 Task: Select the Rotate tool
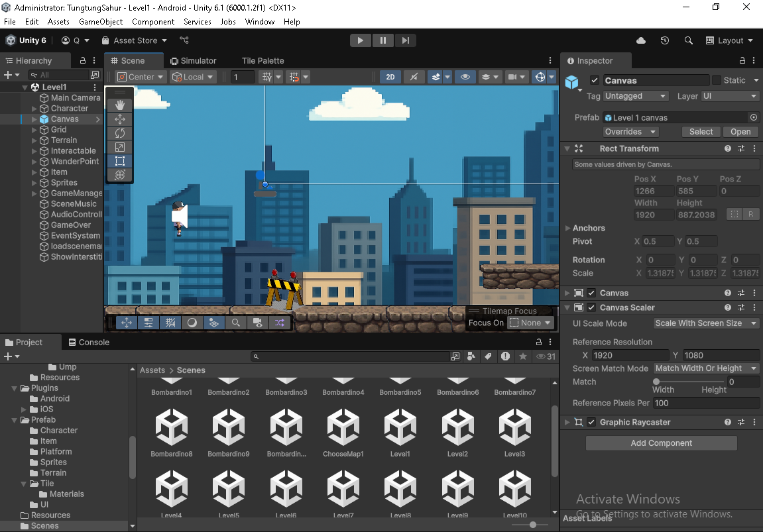click(119, 133)
